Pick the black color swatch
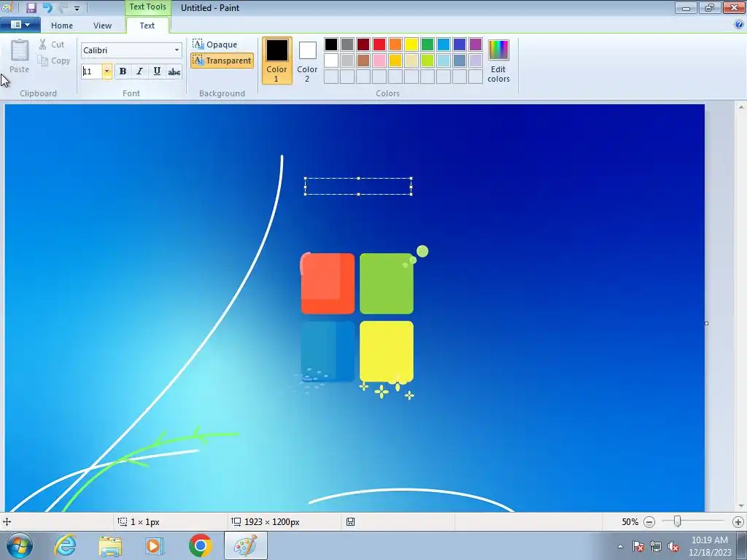The image size is (747, 560). click(x=331, y=44)
